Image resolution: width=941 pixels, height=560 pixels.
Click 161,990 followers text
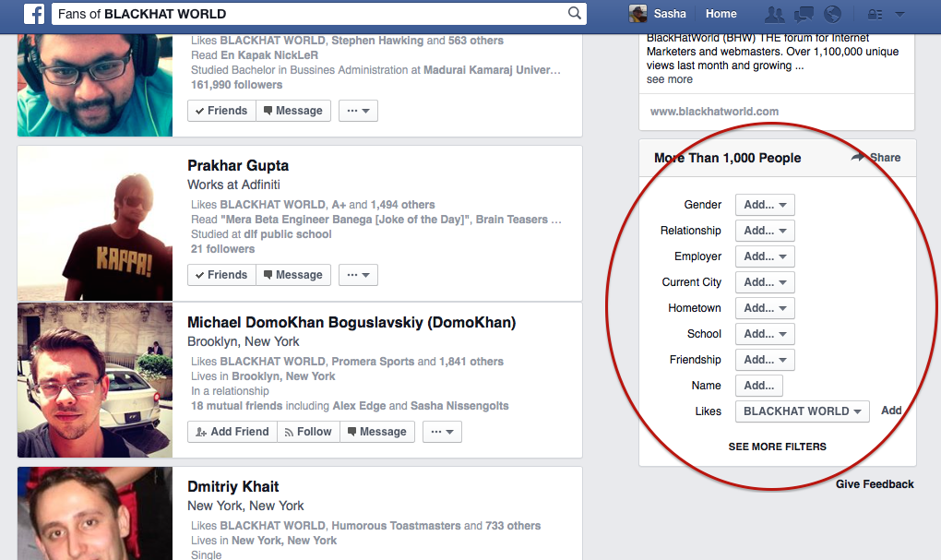tap(236, 85)
